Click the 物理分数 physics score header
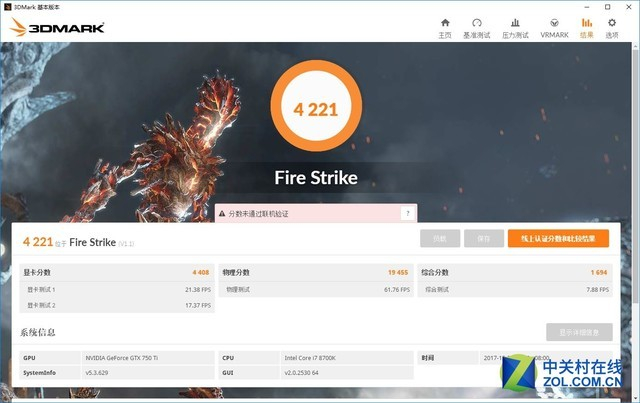640x403 pixels. click(316, 272)
